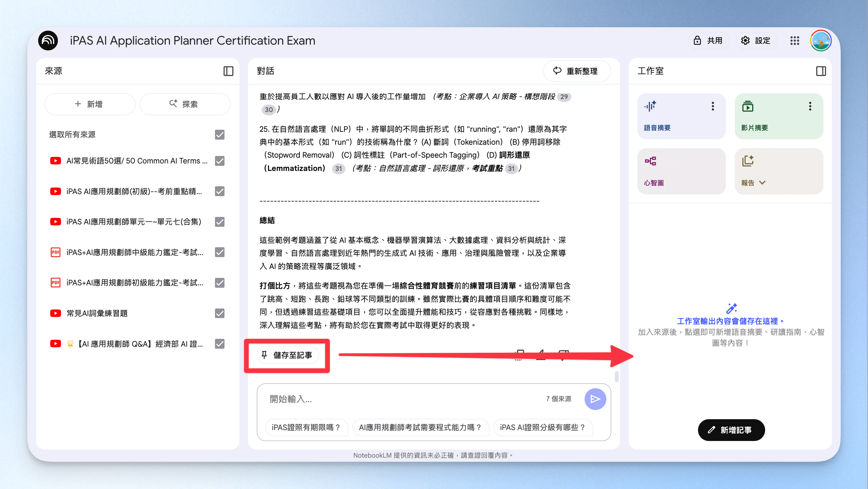Uncheck the 常見AI詞彙練習題 source
Viewport: 868px width, 489px height.
(x=220, y=313)
